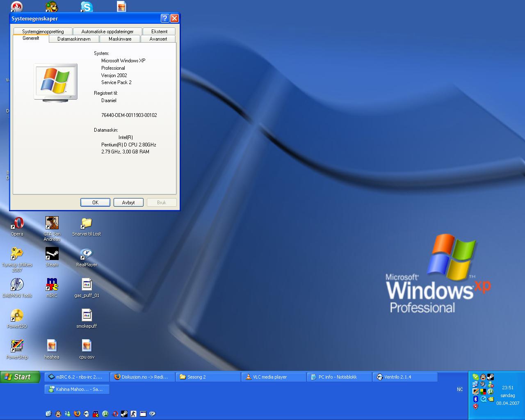Open PowerISO desktop shortcut

(x=17, y=318)
